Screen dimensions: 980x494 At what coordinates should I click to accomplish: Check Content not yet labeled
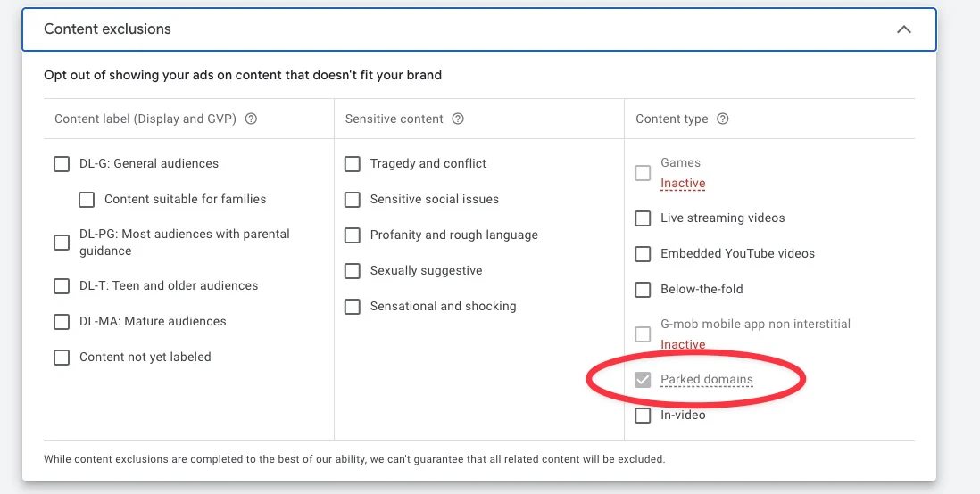(62, 358)
